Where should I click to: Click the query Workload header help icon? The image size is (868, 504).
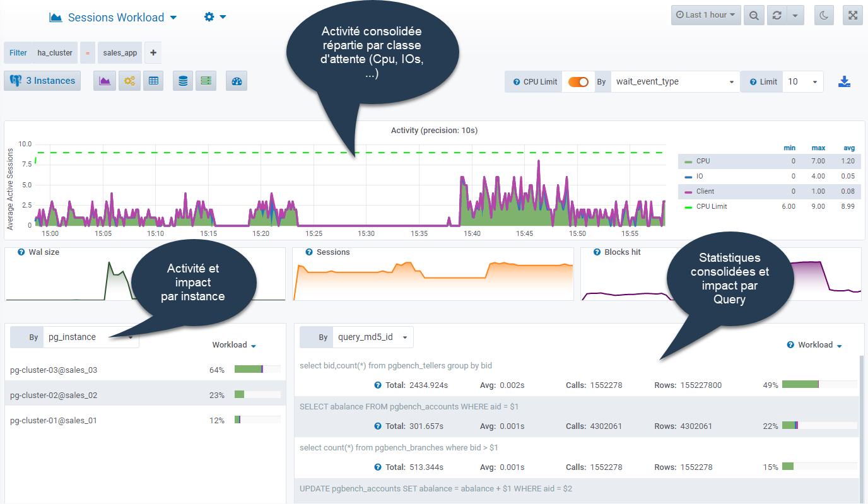pyautogui.click(x=790, y=345)
